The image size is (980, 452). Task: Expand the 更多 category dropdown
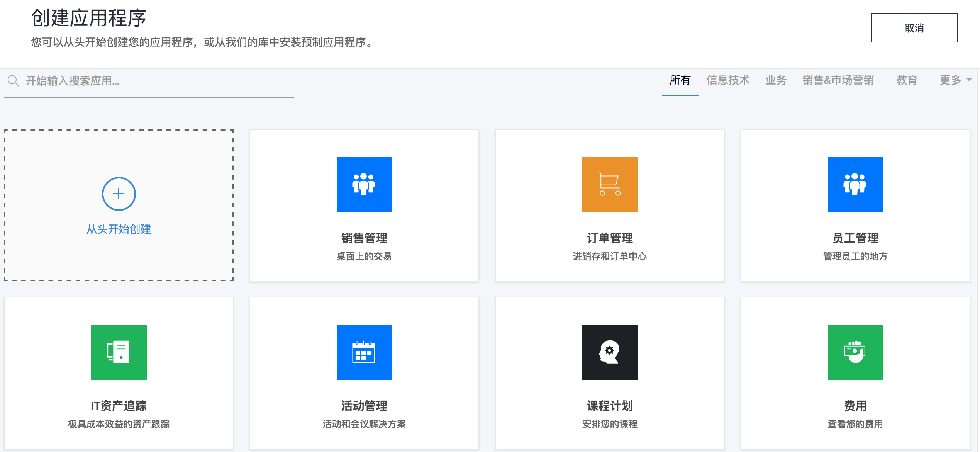click(950, 80)
